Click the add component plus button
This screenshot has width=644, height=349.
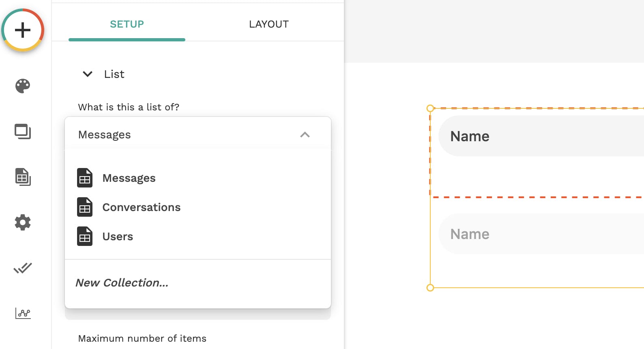click(x=23, y=30)
